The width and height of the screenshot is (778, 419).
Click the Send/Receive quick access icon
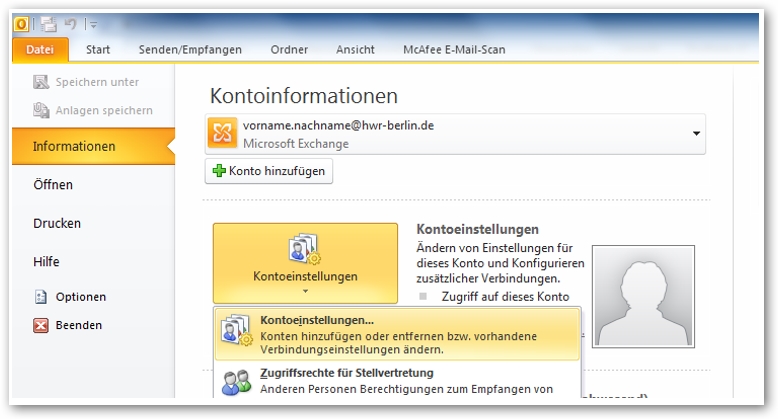point(49,23)
